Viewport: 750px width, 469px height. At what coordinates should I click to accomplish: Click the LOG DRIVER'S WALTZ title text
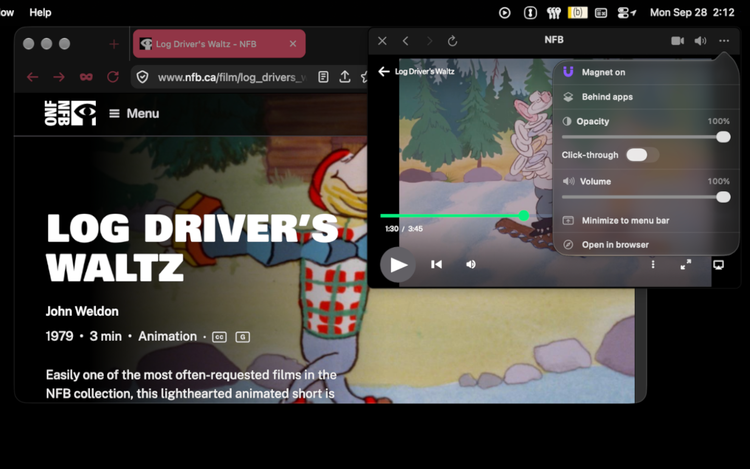pos(192,247)
